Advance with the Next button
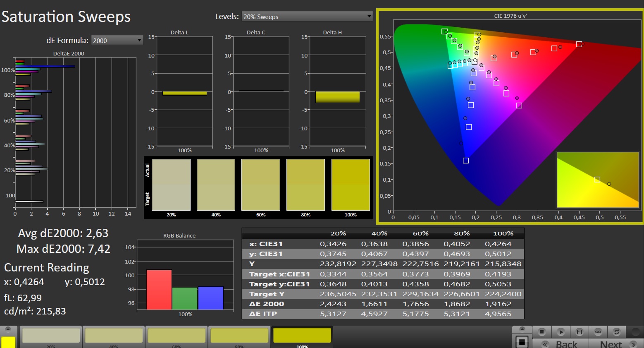644x348 pixels. coord(615,344)
